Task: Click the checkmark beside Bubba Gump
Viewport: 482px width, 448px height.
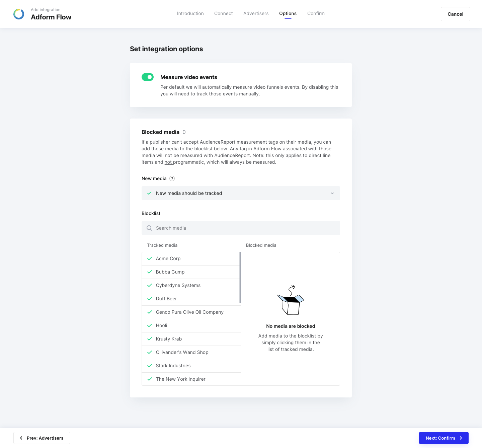Action: 150,272
